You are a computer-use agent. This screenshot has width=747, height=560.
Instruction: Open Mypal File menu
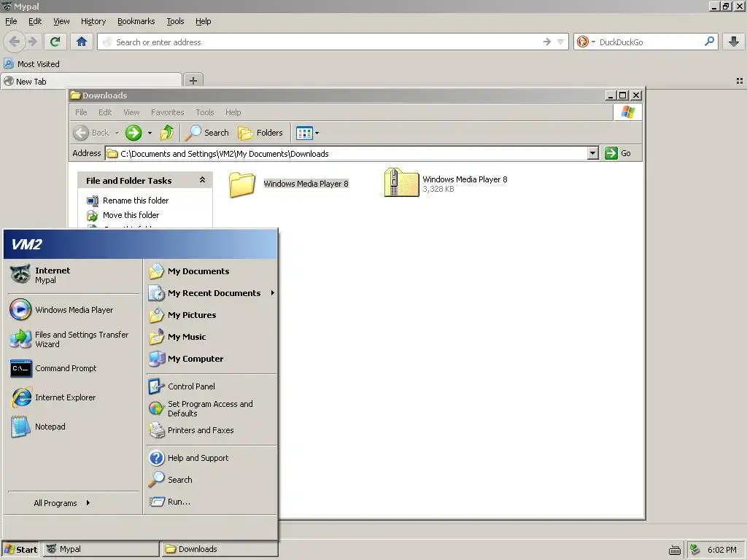[x=11, y=21]
